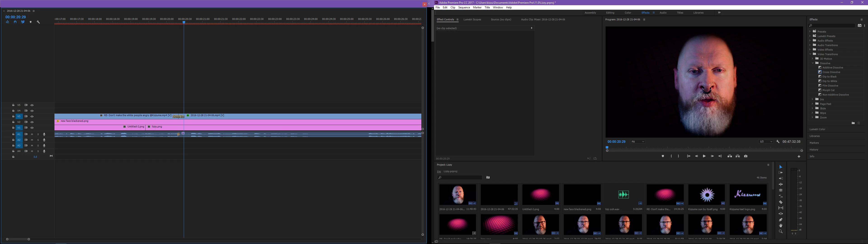Open timeline wrench display settings
This screenshot has width=868, height=244.
pyautogui.click(x=38, y=22)
